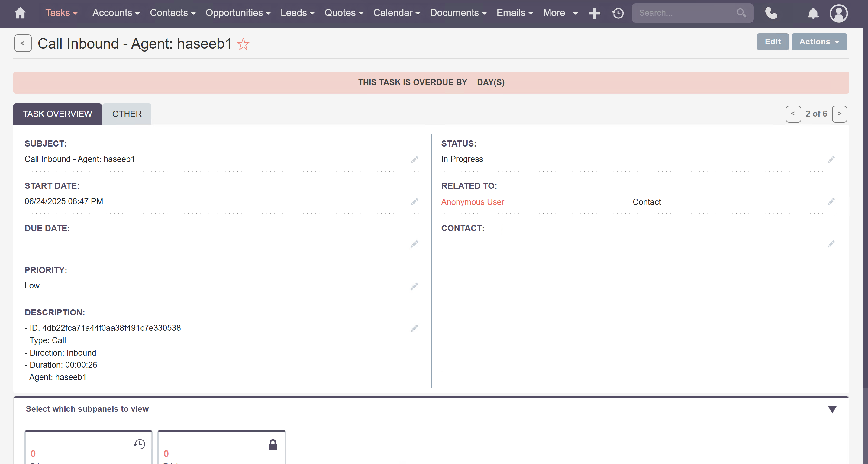
Task: Open the notifications bell
Action: click(x=813, y=13)
